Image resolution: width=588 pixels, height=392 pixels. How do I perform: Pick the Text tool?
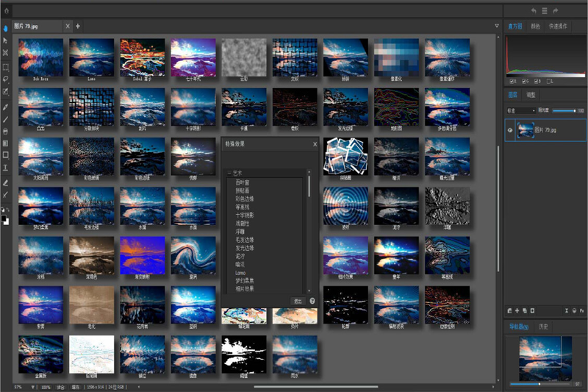[6, 168]
